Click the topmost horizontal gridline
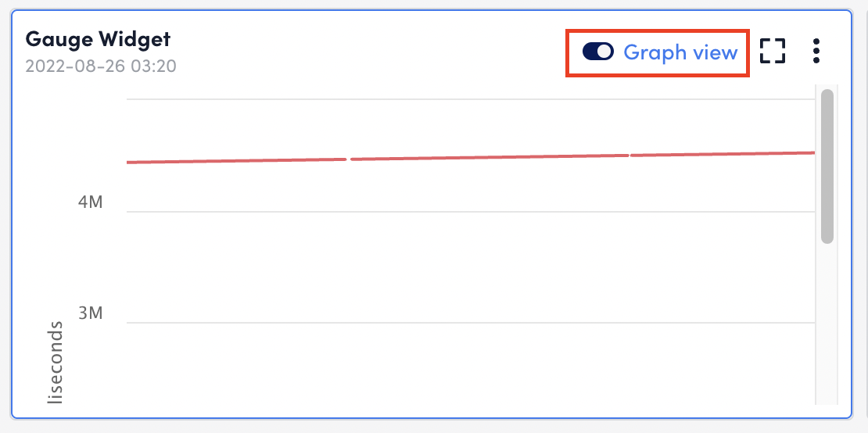The image size is (868, 433). click(471, 99)
